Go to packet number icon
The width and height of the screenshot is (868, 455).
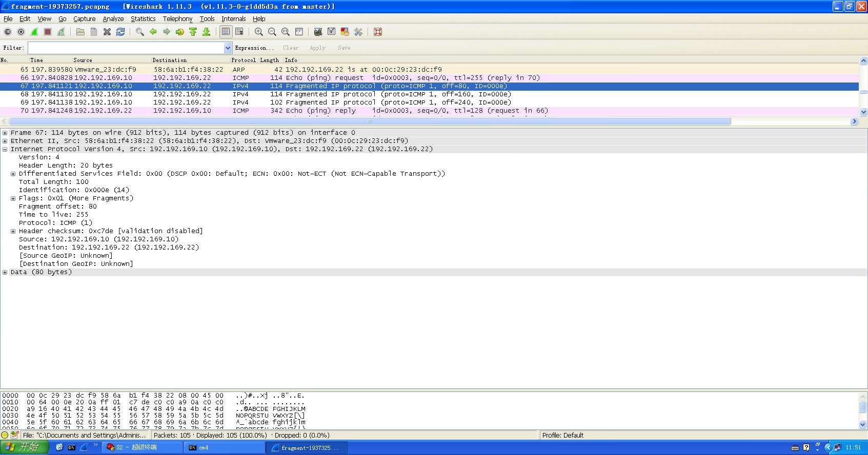coord(179,32)
